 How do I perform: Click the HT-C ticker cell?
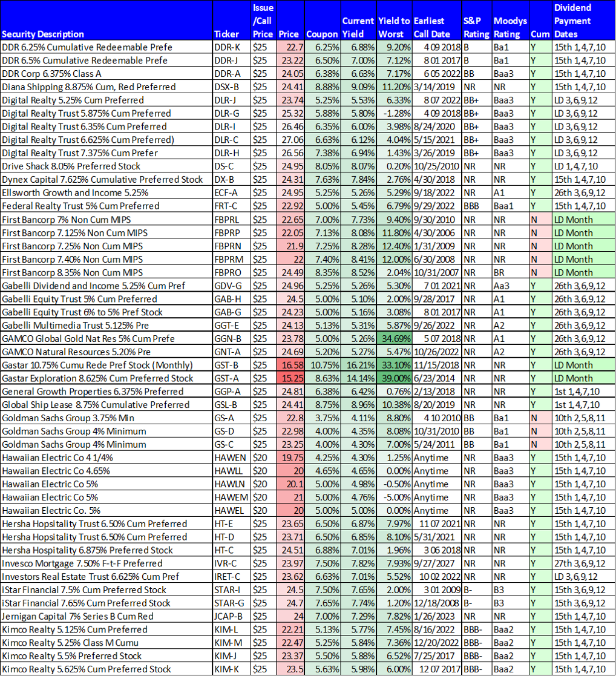tap(232, 550)
